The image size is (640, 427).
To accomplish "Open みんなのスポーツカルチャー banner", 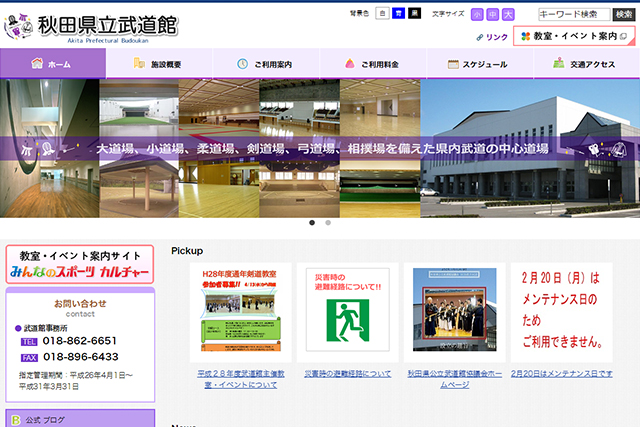I will (x=80, y=264).
